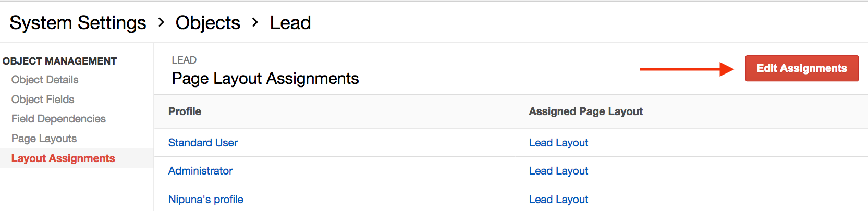Open Lead Layout for Administrator
The width and height of the screenshot is (868, 211).
pyautogui.click(x=558, y=171)
